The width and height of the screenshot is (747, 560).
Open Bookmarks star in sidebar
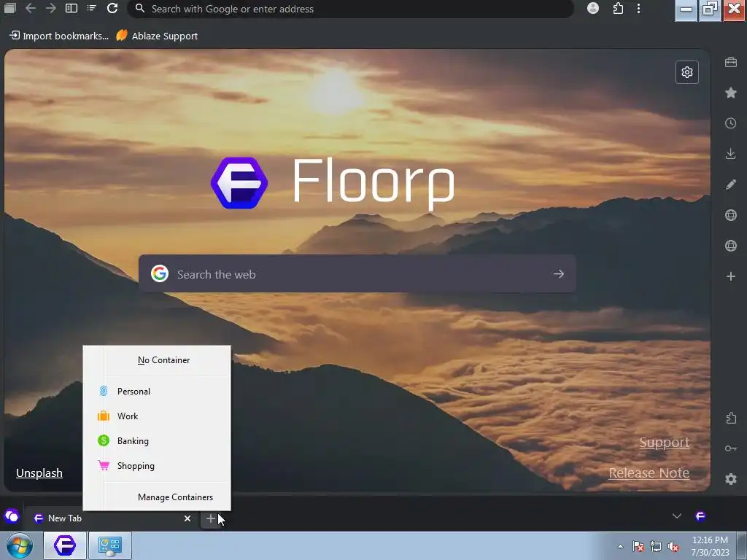click(731, 93)
